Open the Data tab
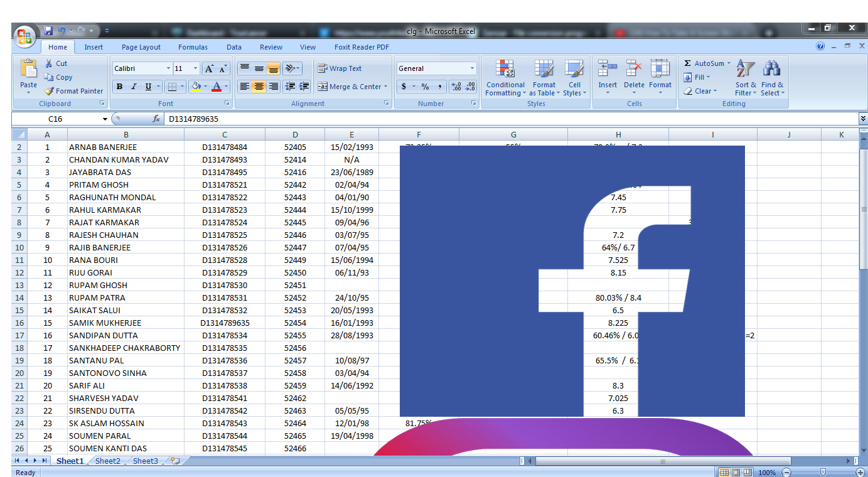This screenshot has width=868, height=477. click(234, 47)
